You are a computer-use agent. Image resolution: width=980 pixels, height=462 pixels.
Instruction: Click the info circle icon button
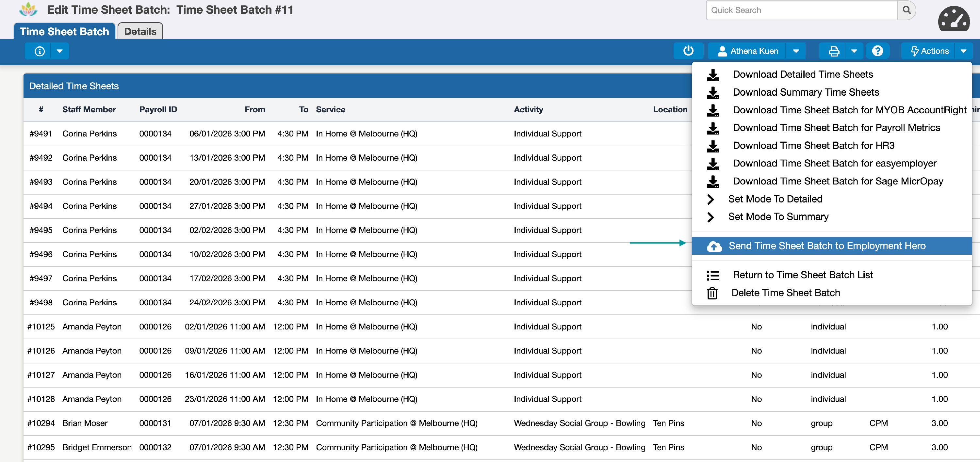[x=39, y=51]
